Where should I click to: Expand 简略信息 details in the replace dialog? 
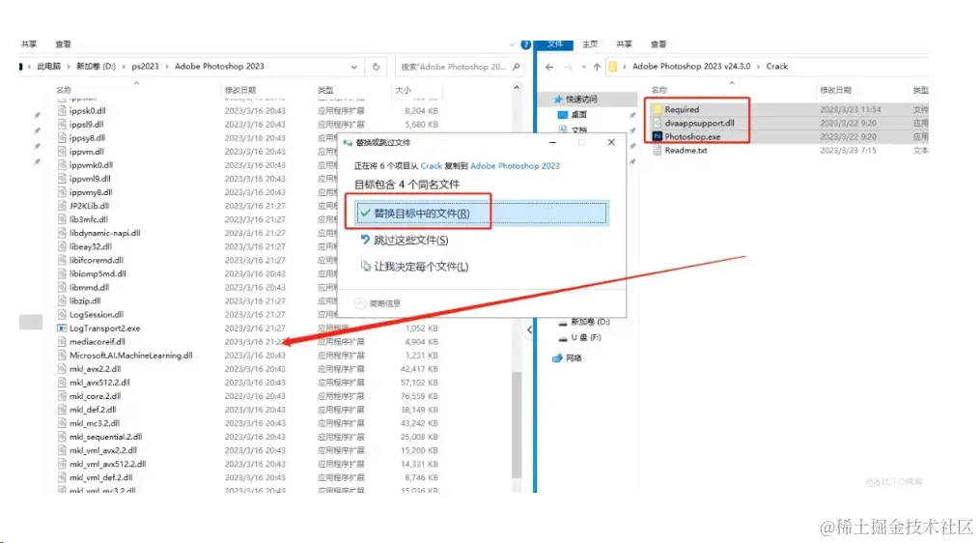click(x=378, y=303)
